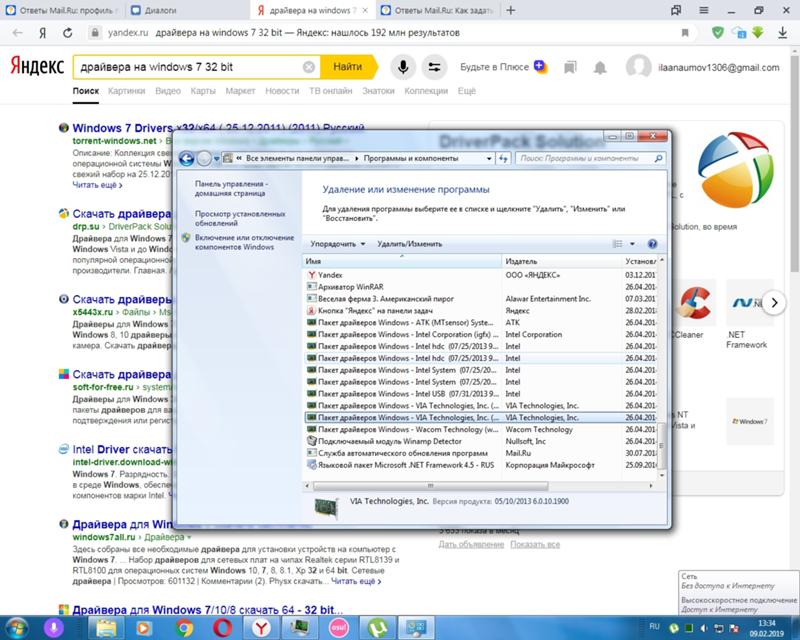
Task: Open Yandex notifications bell
Action: tap(600, 67)
